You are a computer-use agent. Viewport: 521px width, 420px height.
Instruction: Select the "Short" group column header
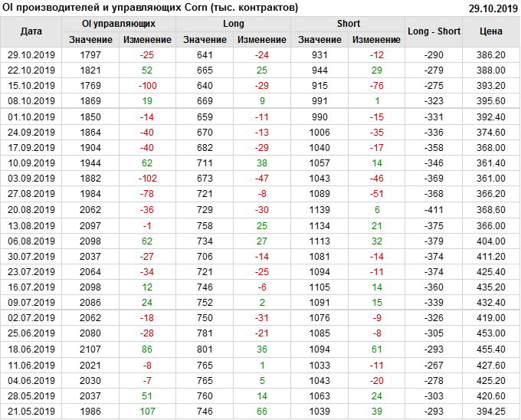click(348, 24)
